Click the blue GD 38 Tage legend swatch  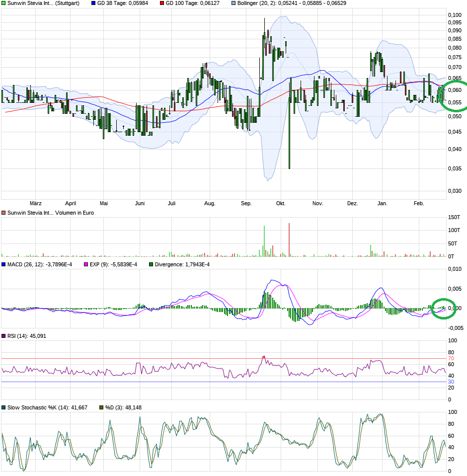[x=93, y=3]
